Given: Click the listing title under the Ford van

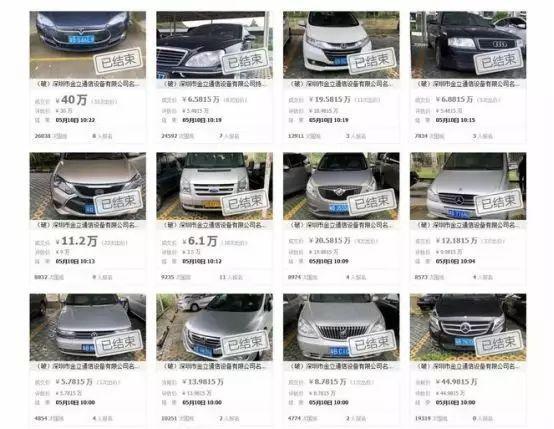Looking at the screenshot, I should (215, 225).
